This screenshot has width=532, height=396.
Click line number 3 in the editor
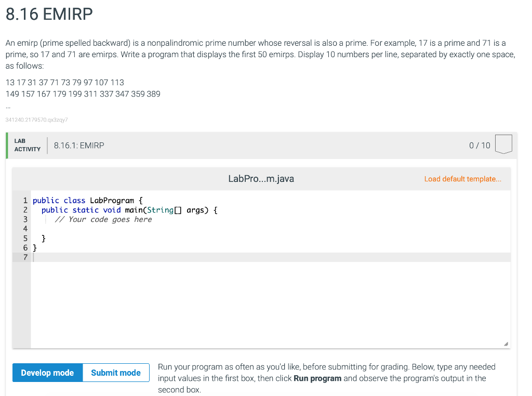(x=25, y=219)
